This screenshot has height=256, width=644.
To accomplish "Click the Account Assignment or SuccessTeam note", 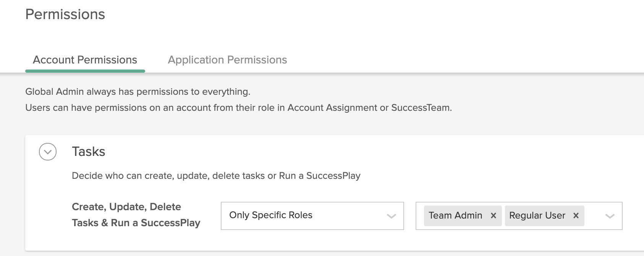I will pyautogui.click(x=239, y=108).
